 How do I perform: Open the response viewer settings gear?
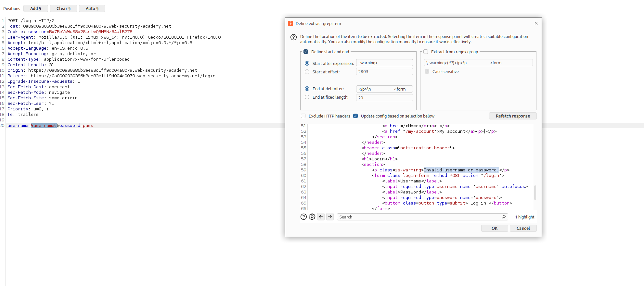(312, 217)
